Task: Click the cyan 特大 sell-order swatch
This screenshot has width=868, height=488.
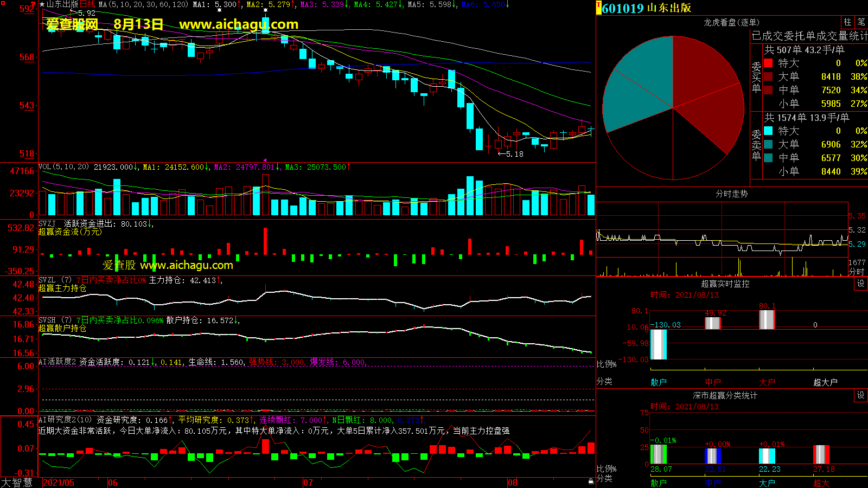Action: click(x=768, y=131)
